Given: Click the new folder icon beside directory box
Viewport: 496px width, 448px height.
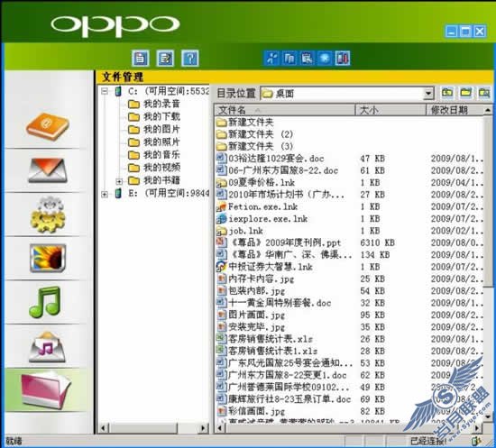Looking at the screenshot, I should tap(466, 93).
